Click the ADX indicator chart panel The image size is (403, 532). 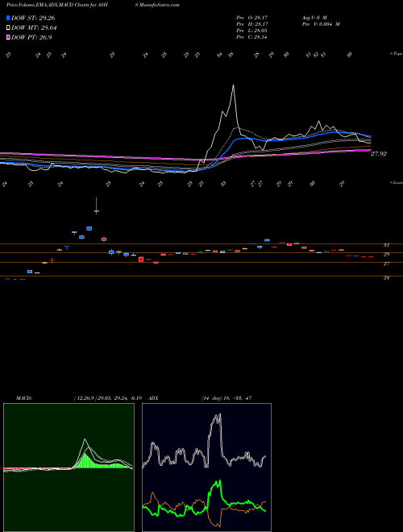(206, 468)
